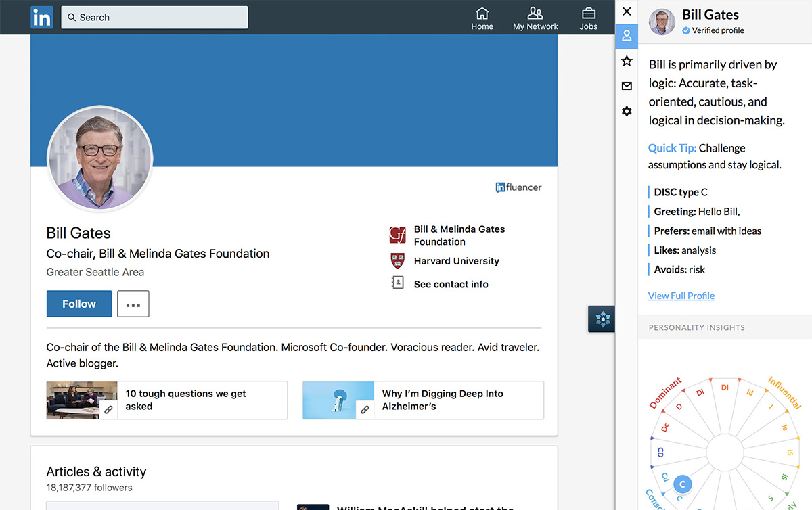Select the Id segment on DISC wheel
This screenshot has width=812, height=510.
tap(750, 392)
